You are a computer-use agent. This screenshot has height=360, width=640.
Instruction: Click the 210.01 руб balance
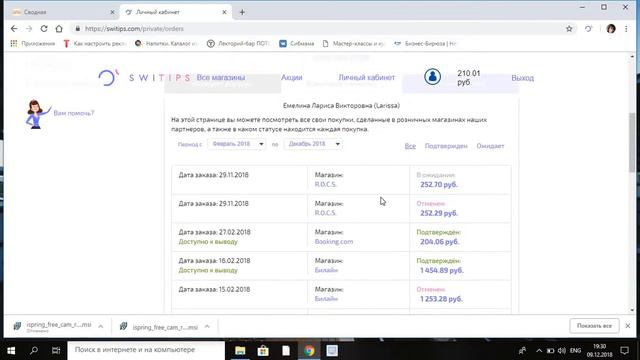pyautogui.click(x=469, y=78)
